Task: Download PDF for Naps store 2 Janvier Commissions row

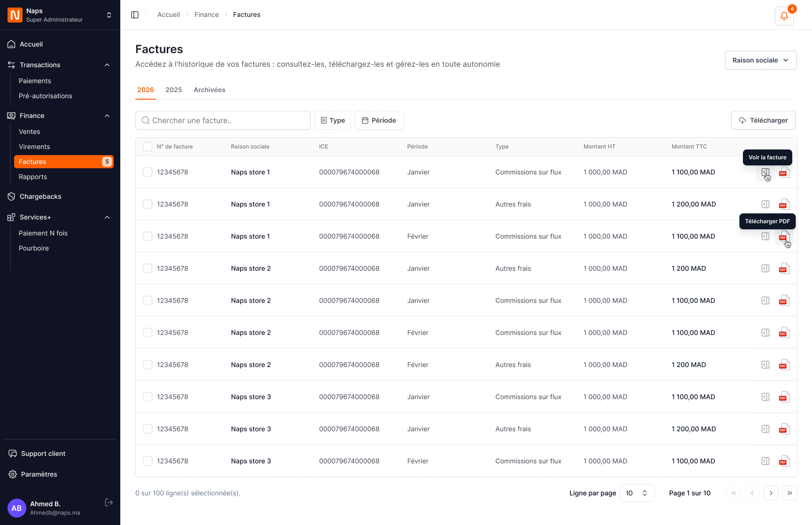Action: tap(784, 300)
